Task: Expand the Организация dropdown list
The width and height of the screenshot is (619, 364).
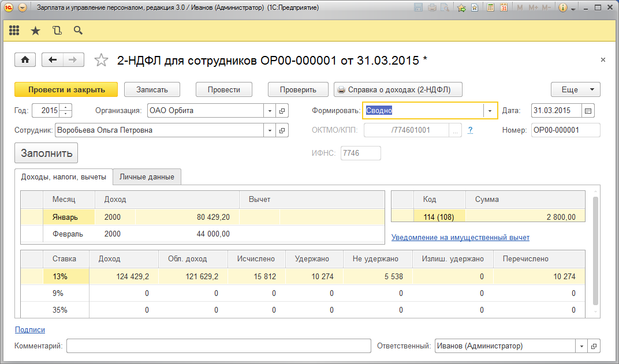Action: (270, 111)
